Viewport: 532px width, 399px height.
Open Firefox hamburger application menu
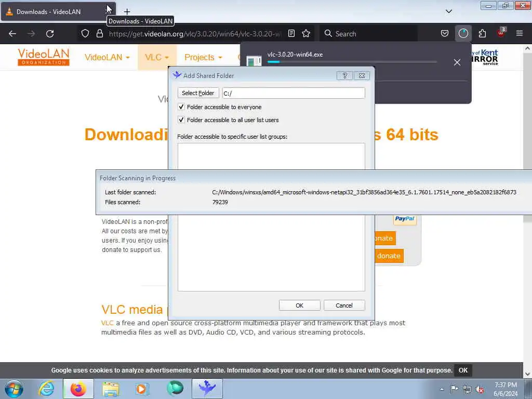tap(520, 34)
